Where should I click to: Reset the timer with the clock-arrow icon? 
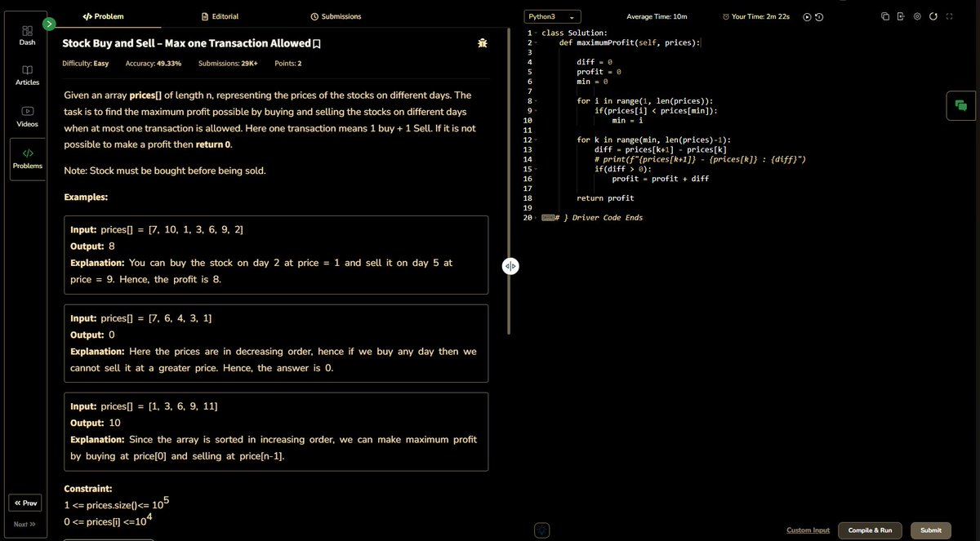click(819, 16)
